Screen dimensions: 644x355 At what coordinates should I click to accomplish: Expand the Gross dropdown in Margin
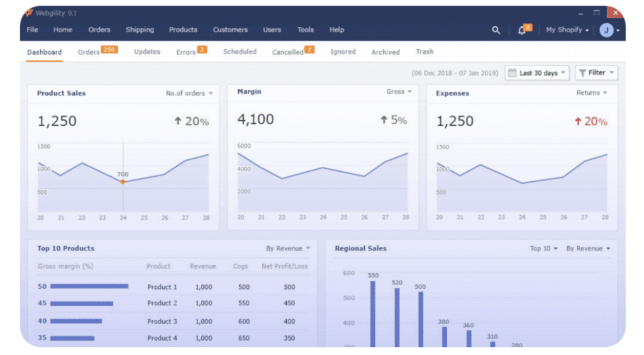399,92
